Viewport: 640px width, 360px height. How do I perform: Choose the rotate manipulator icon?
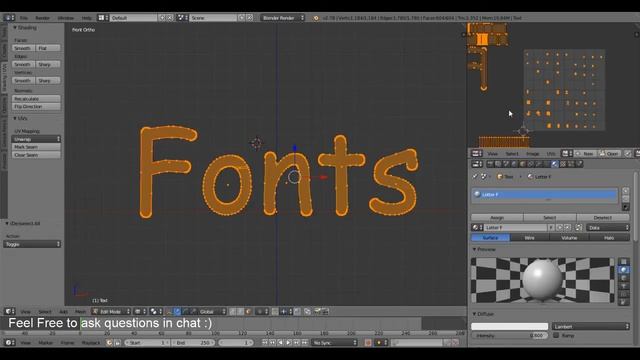tap(185, 311)
